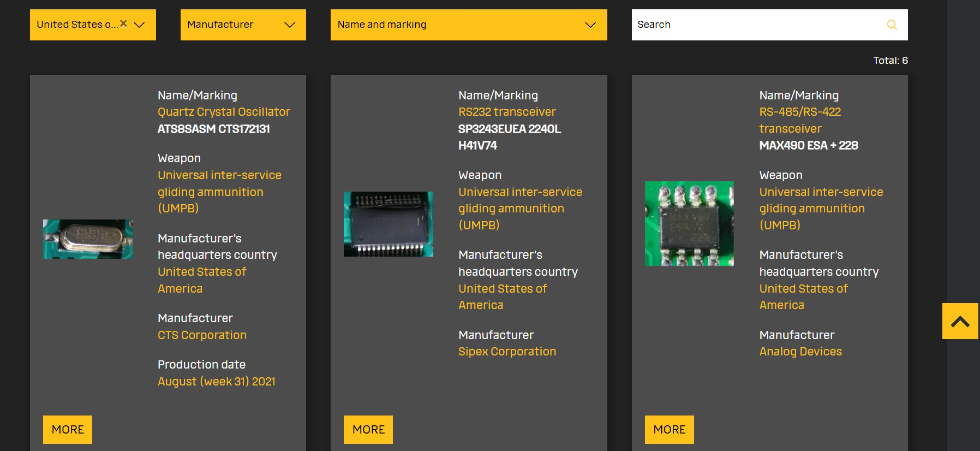Click United States of America on Analog Devices card
Viewport: 980px width, 451px height.
click(x=803, y=297)
